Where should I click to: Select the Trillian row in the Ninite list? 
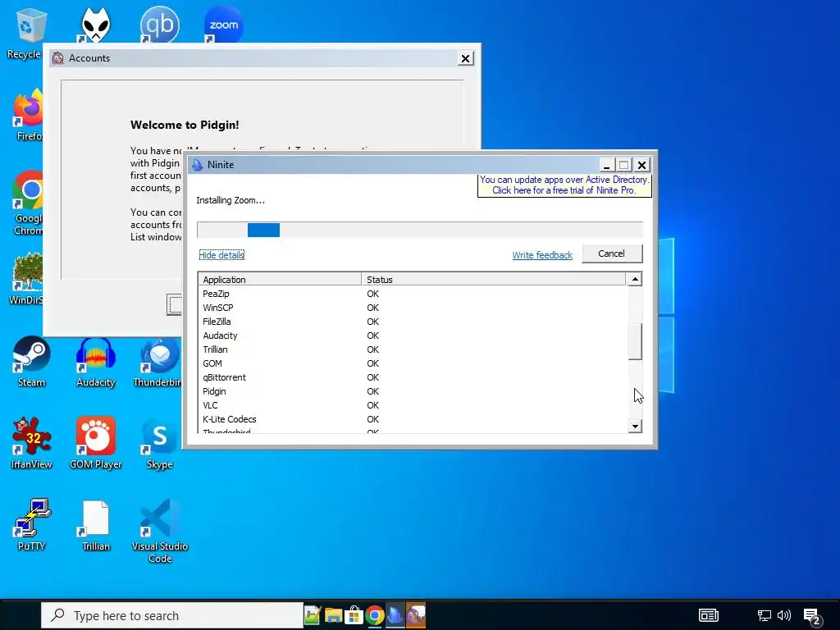(x=413, y=349)
